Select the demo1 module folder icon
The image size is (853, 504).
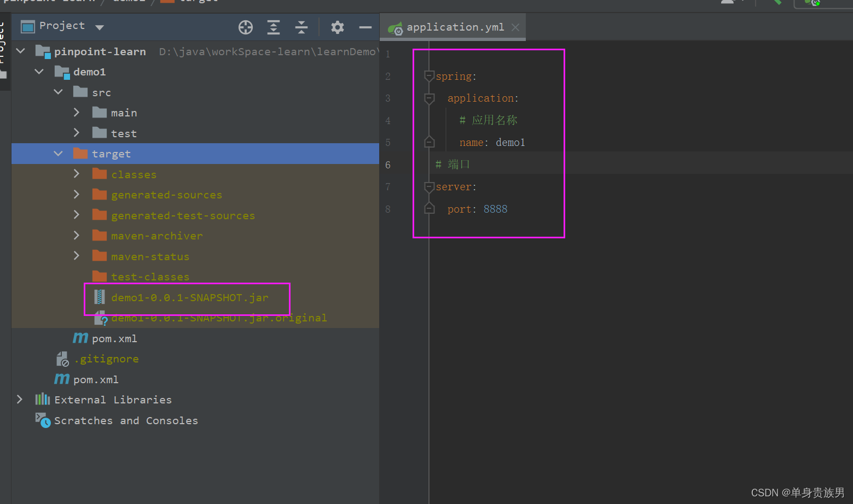(x=62, y=72)
